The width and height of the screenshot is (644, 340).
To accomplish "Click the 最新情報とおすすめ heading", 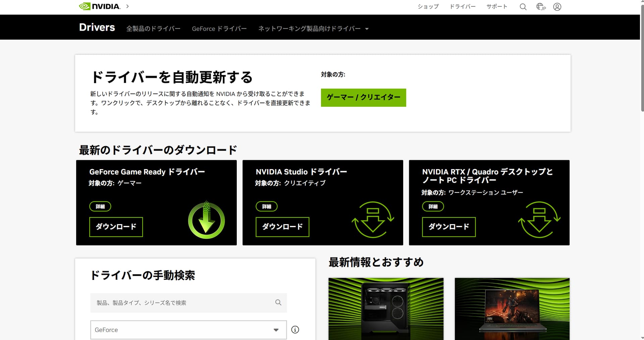I will coord(376,262).
